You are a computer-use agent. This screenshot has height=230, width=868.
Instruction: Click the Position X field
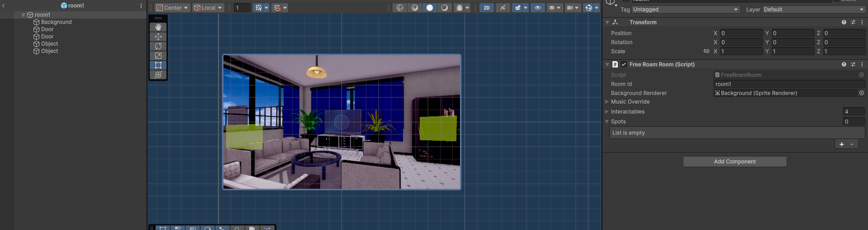[741, 33]
